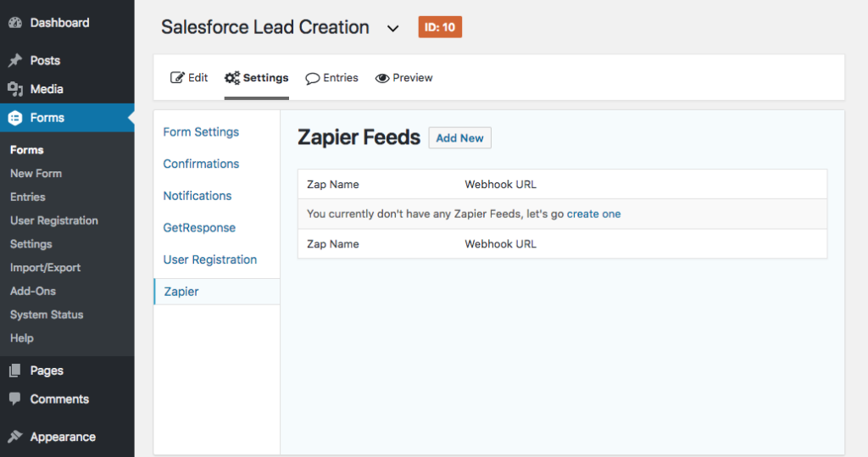Select the Zapier settings item

[x=217, y=292]
